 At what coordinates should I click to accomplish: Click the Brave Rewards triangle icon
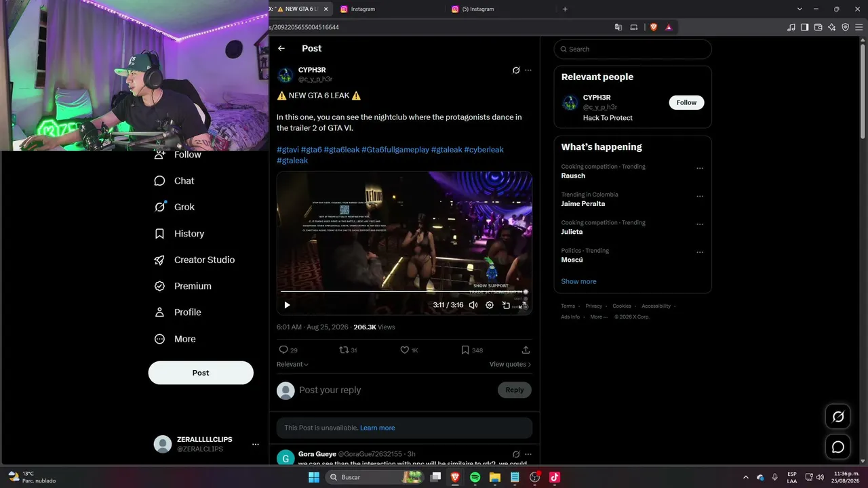pos(669,27)
